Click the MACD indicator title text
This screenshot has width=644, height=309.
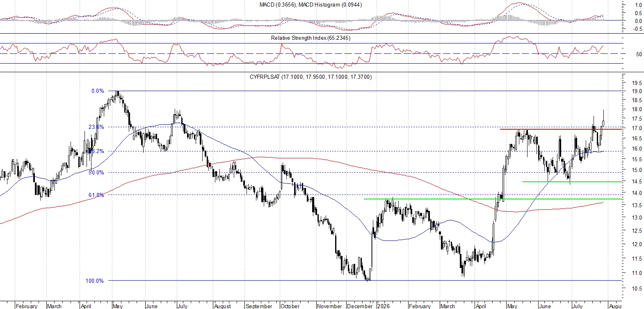(311, 5)
